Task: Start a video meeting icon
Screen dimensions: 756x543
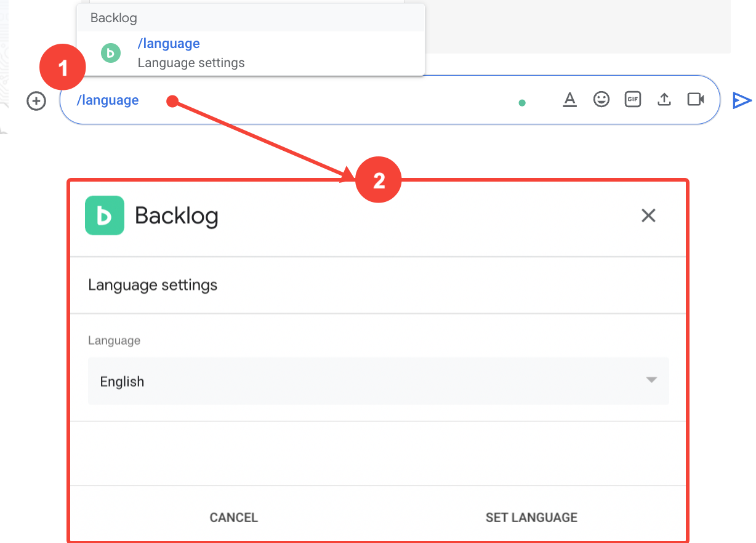Action: click(696, 99)
